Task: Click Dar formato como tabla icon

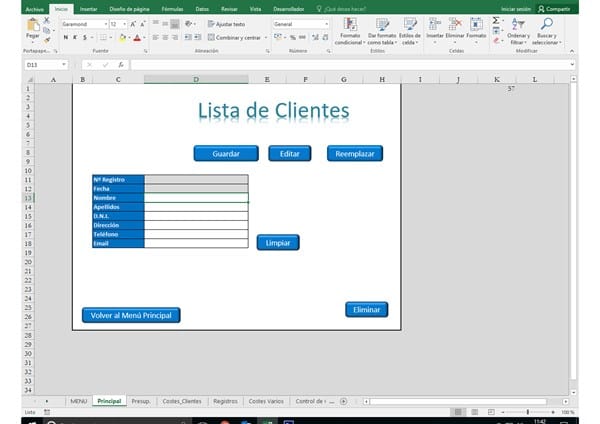Action: [381, 25]
